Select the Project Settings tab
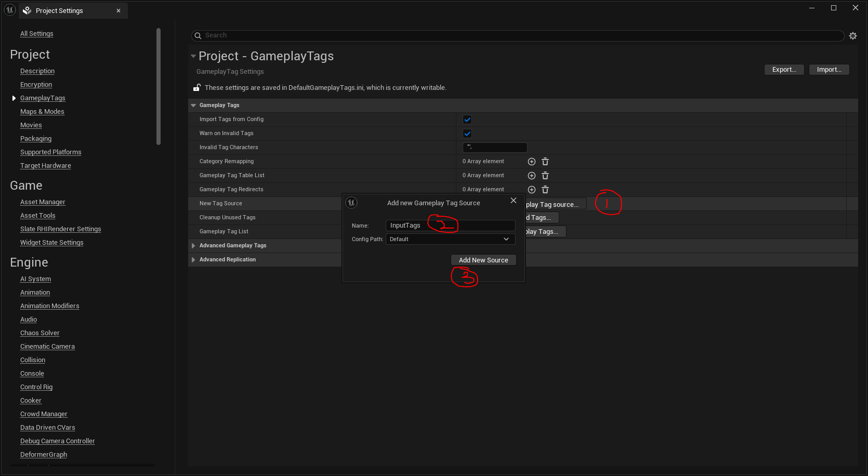 (60, 10)
